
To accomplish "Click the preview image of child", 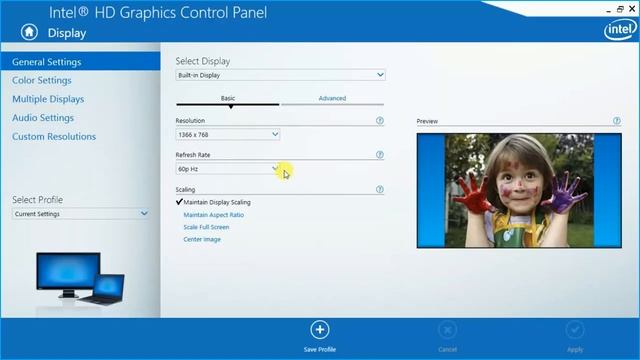I will pyautogui.click(x=519, y=191).
